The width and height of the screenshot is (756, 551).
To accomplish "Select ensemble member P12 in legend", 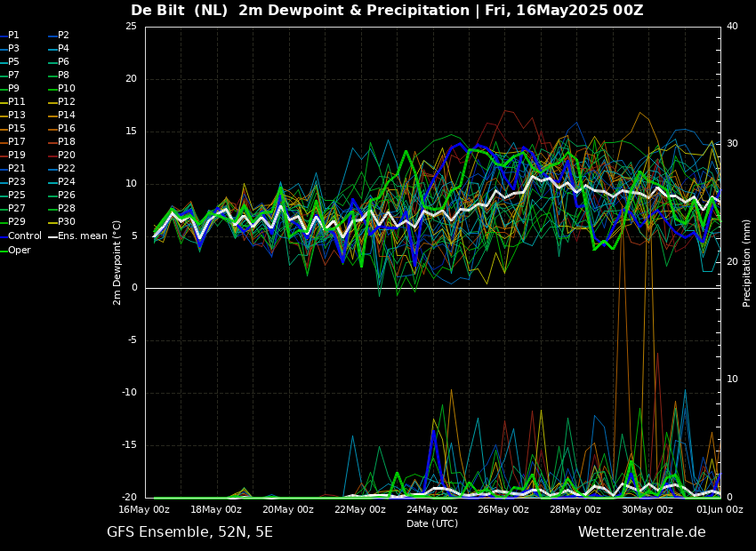I will point(61,101).
